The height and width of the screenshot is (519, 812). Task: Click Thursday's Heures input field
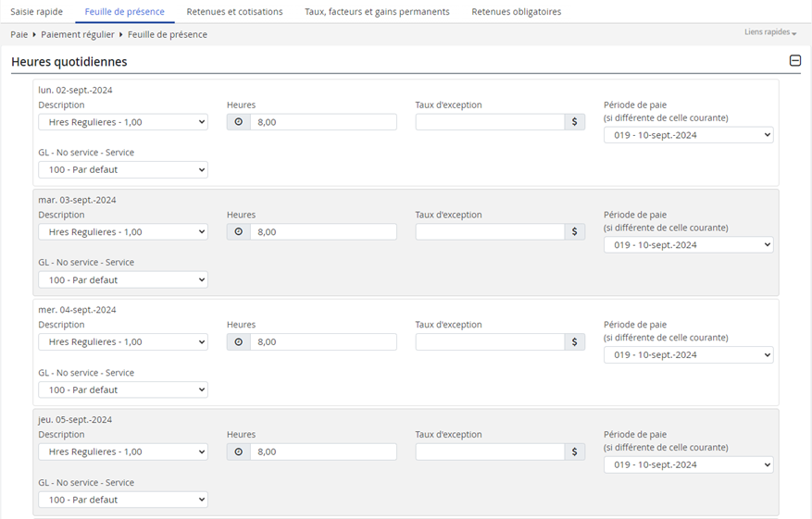(322, 451)
